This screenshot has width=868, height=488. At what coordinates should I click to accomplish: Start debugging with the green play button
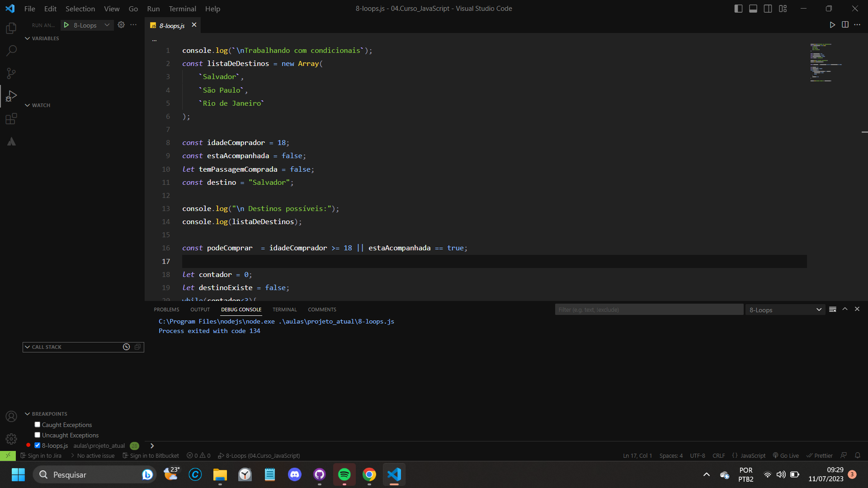tap(66, 25)
